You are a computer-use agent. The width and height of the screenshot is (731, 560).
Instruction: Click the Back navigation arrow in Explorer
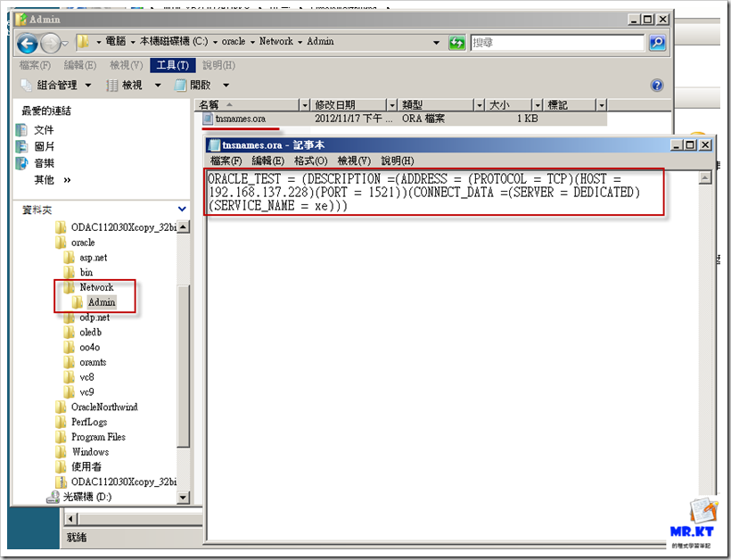[27, 44]
